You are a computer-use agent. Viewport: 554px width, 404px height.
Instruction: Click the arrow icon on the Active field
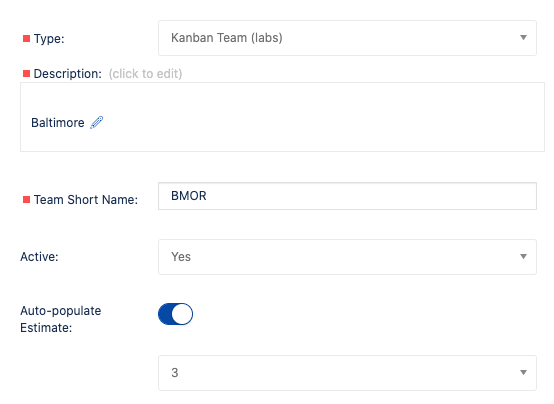(x=523, y=257)
